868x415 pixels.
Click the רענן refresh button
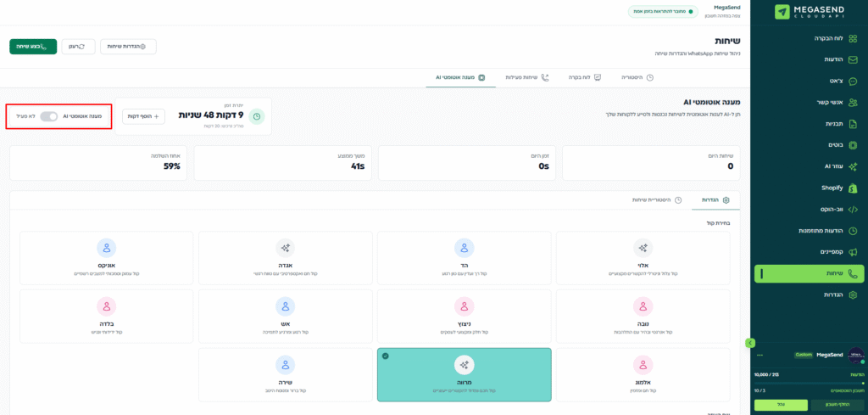[78, 46]
